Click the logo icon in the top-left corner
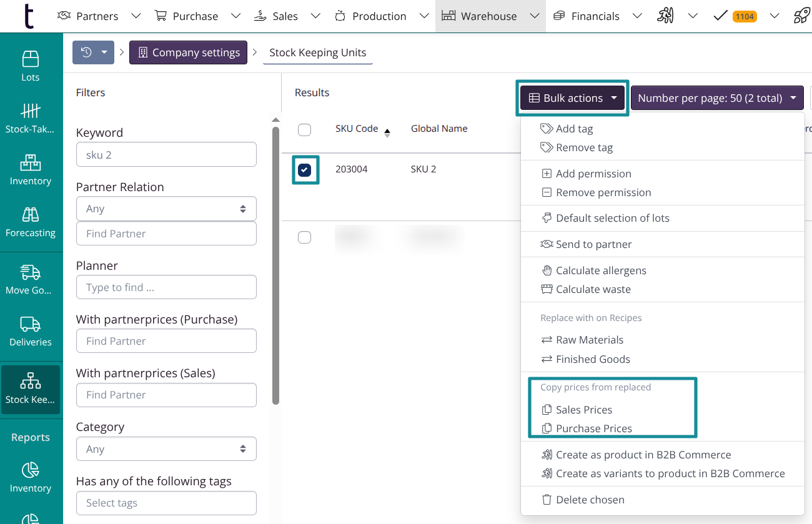The width and height of the screenshot is (812, 524). coord(29,16)
